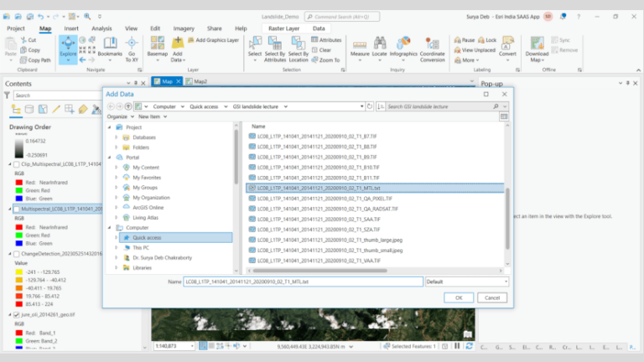Collapse the Portal node

(110, 158)
